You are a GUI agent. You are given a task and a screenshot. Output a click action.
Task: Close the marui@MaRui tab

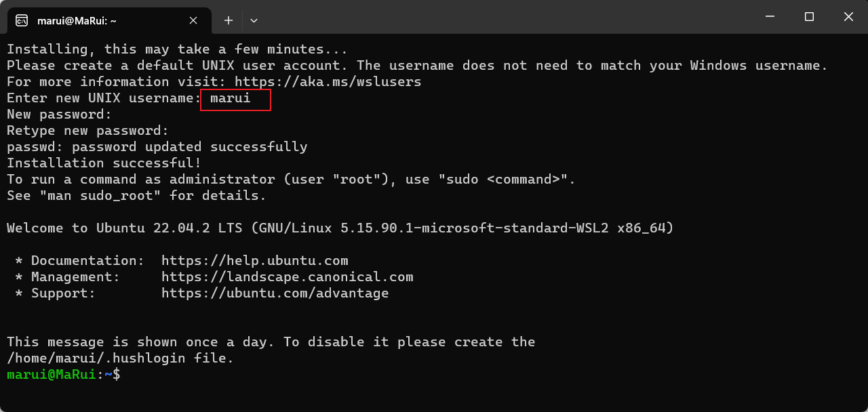click(193, 20)
